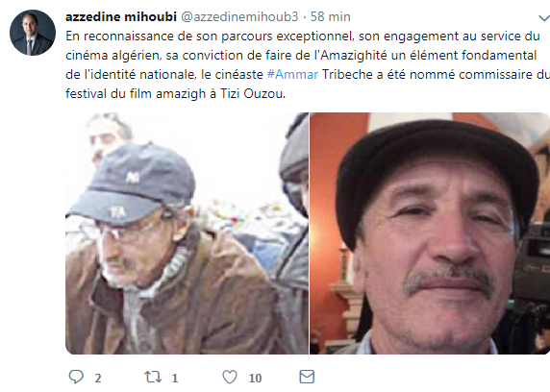Open left photo of man in cap
The image size is (550, 392).
coord(187,233)
